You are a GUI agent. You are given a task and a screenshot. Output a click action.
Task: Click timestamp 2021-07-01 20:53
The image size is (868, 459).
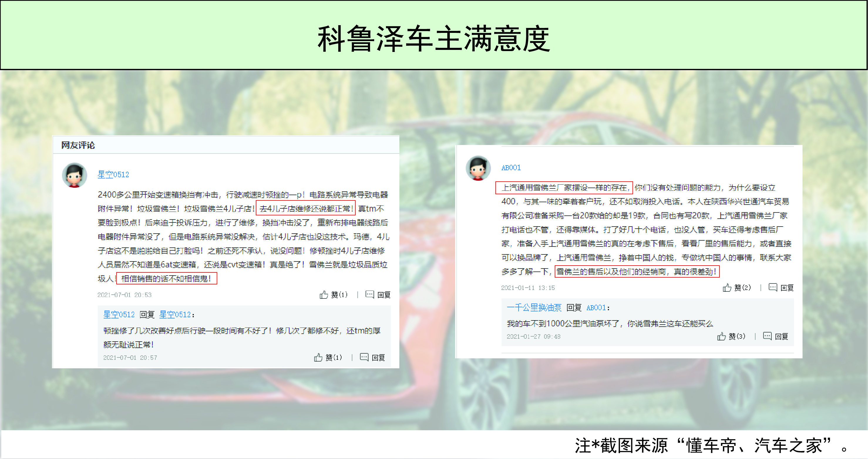point(124,295)
